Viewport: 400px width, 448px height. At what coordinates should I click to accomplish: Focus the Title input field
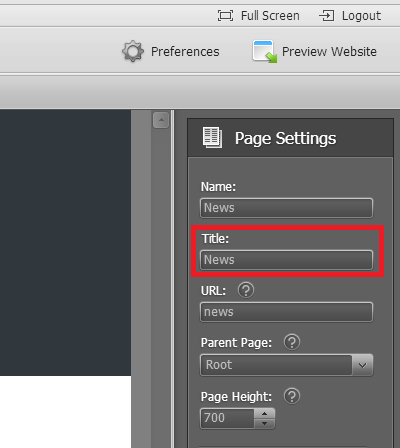[x=286, y=260]
